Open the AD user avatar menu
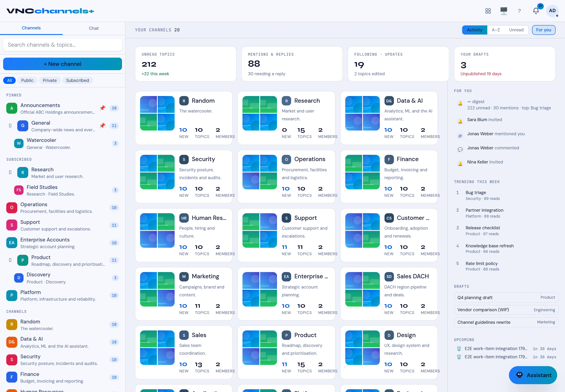This screenshot has height=392, width=565. coord(552,11)
